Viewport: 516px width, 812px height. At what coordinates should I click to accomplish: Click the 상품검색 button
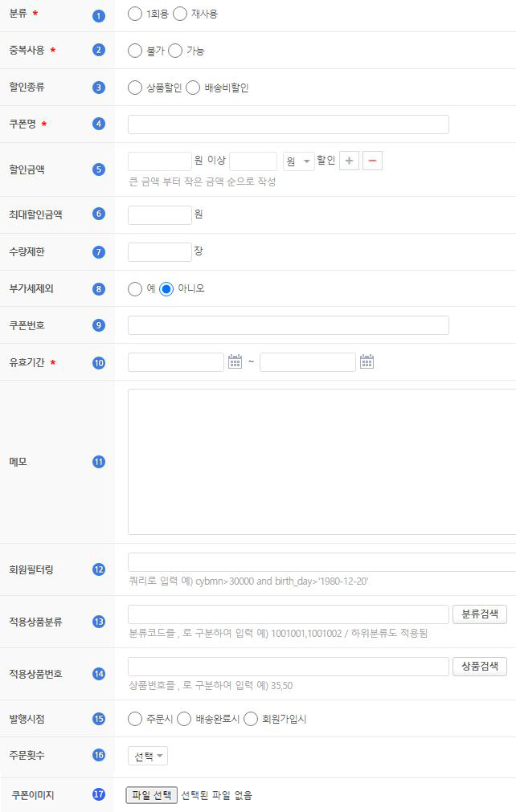click(x=479, y=667)
